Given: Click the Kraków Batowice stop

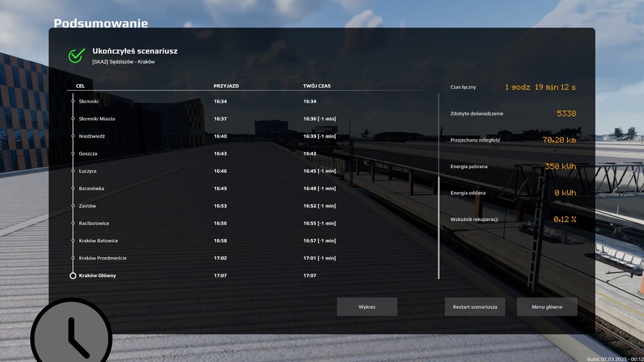Looking at the screenshot, I should pyautogui.click(x=98, y=240).
